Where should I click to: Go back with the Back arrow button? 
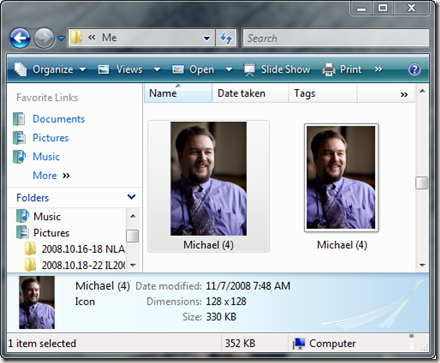[20, 38]
